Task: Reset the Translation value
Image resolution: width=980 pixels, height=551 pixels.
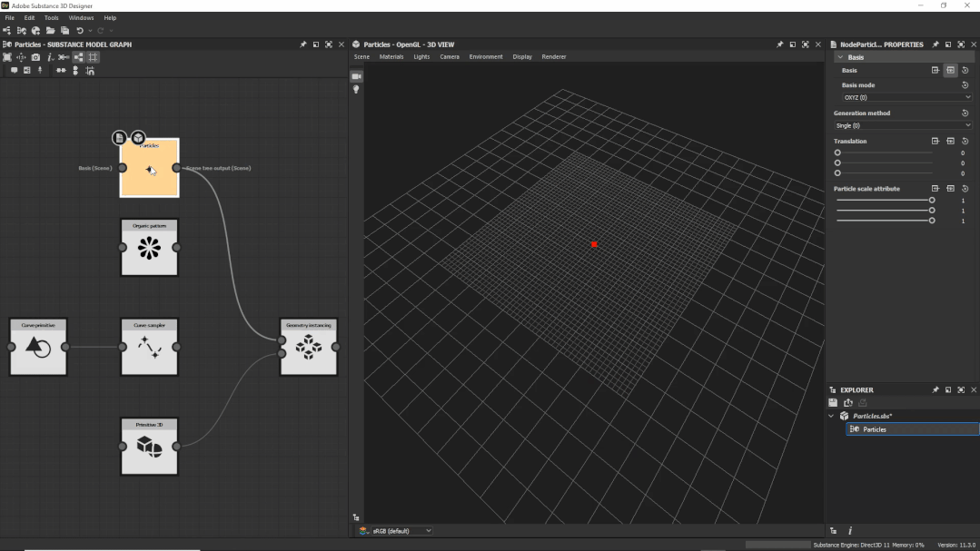Action: [965, 142]
